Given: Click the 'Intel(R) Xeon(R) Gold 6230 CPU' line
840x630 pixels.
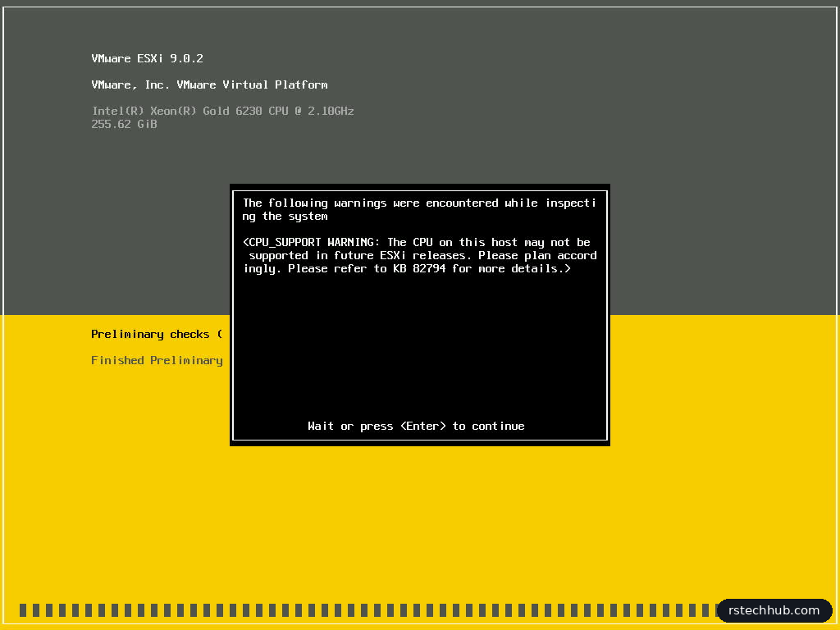Looking at the screenshot, I should coord(223,111).
